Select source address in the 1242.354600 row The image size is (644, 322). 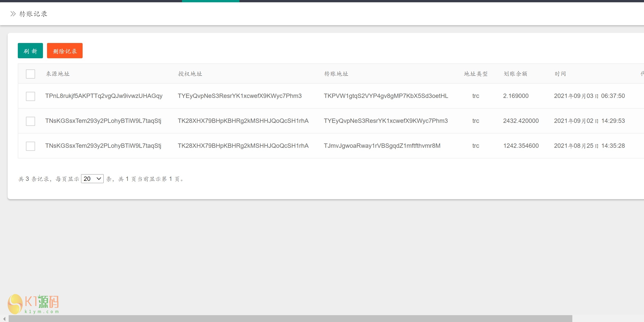103,146
